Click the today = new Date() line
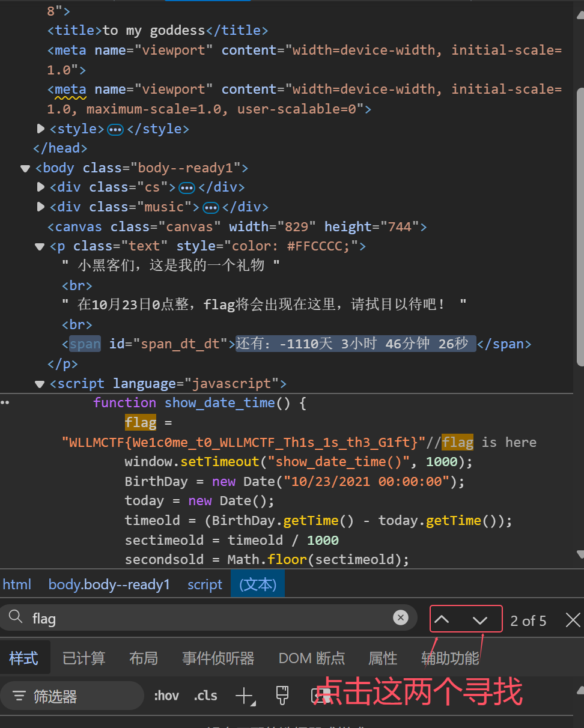The width and height of the screenshot is (584, 728). (x=199, y=500)
